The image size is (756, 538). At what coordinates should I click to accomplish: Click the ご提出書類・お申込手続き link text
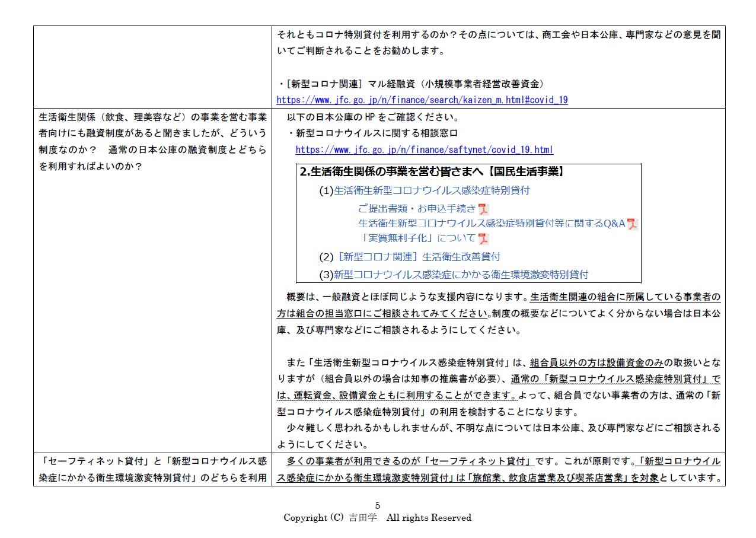tap(417, 209)
